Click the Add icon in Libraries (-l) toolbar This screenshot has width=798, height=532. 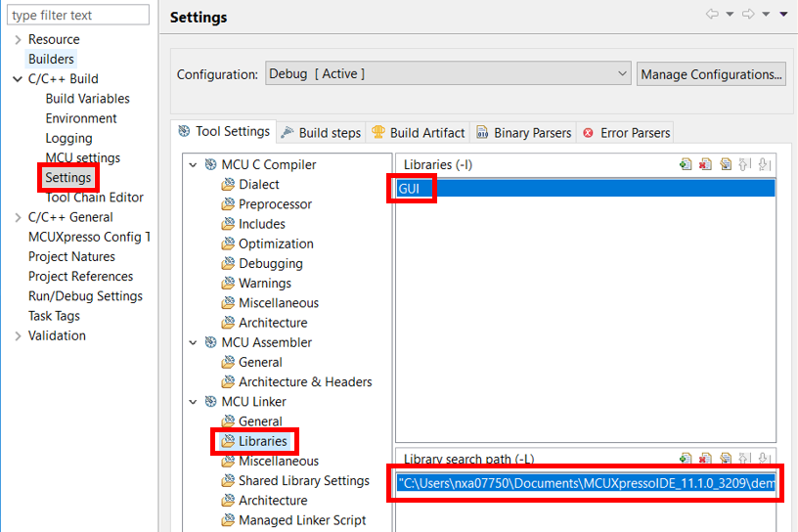pos(686,164)
